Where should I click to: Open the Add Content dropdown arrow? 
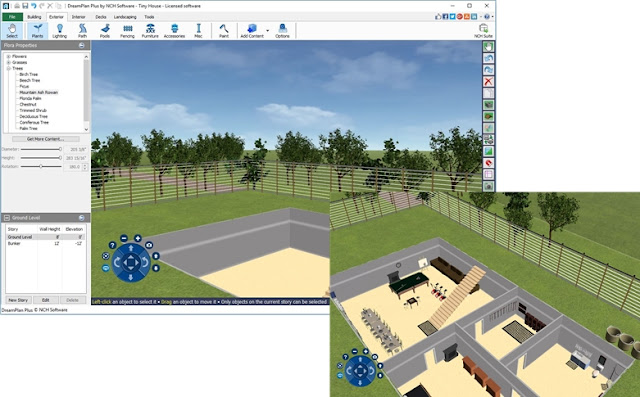pyautogui.click(x=268, y=31)
